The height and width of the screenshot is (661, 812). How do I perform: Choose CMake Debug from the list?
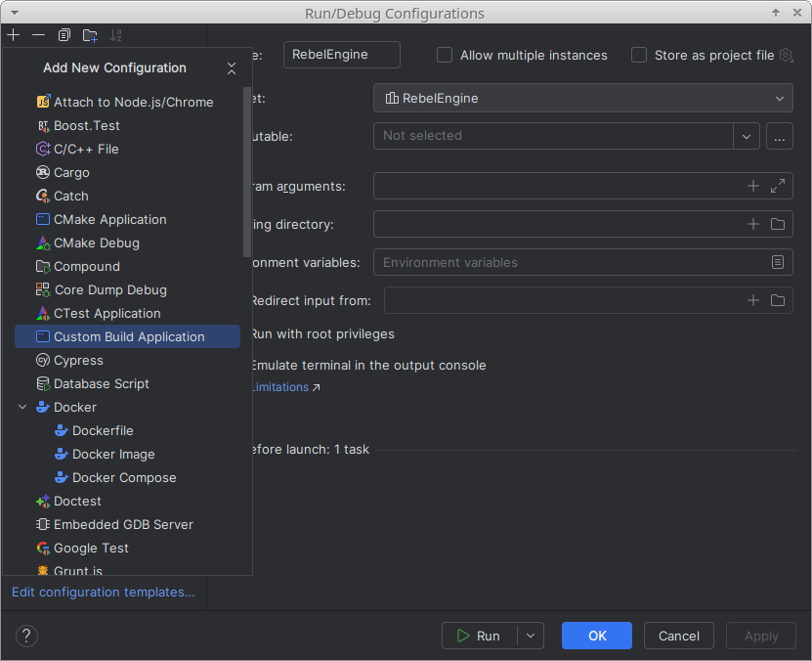click(127, 242)
